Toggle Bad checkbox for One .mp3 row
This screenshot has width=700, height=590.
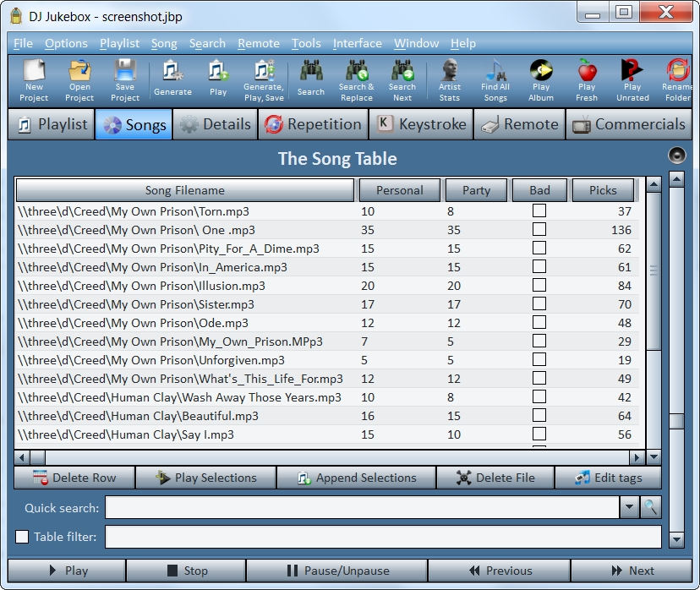click(539, 229)
